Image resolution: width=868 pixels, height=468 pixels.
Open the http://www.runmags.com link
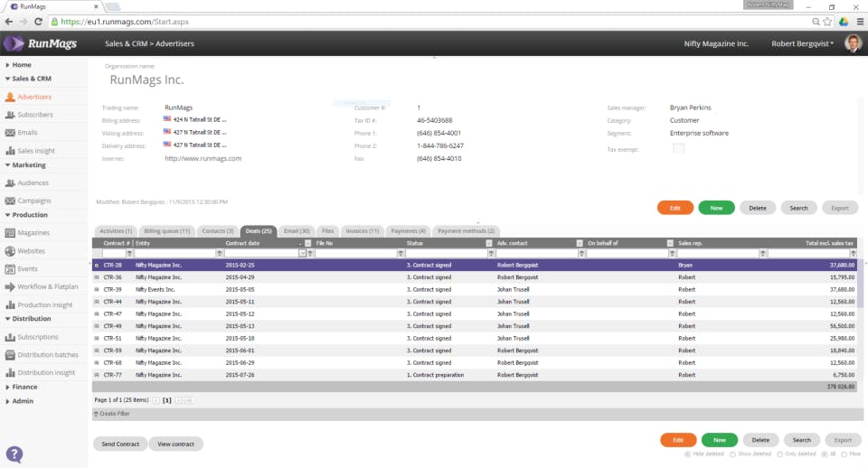tap(203, 158)
